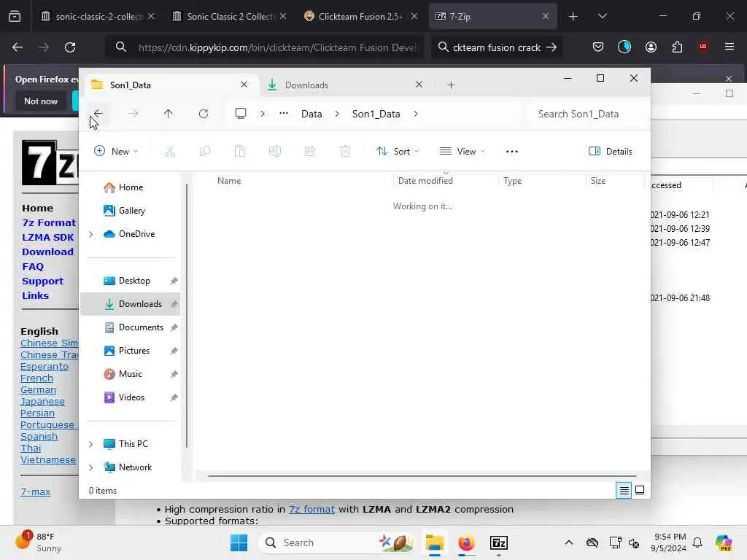Click the Share icon in toolbar

(x=309, y=152)
